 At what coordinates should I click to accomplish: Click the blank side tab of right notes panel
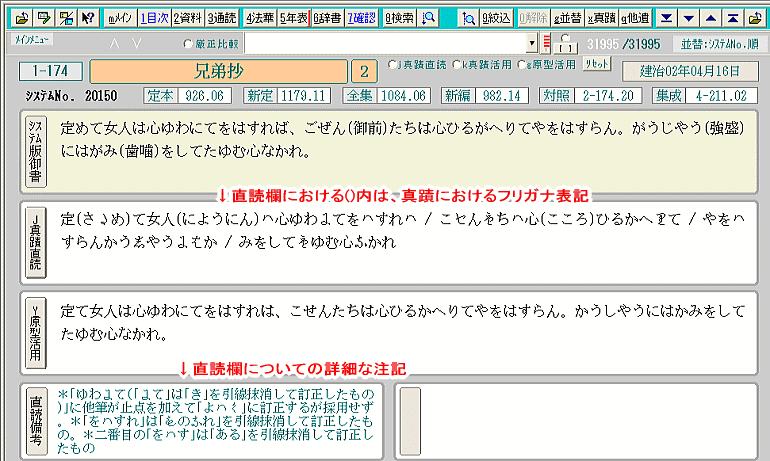410,421
